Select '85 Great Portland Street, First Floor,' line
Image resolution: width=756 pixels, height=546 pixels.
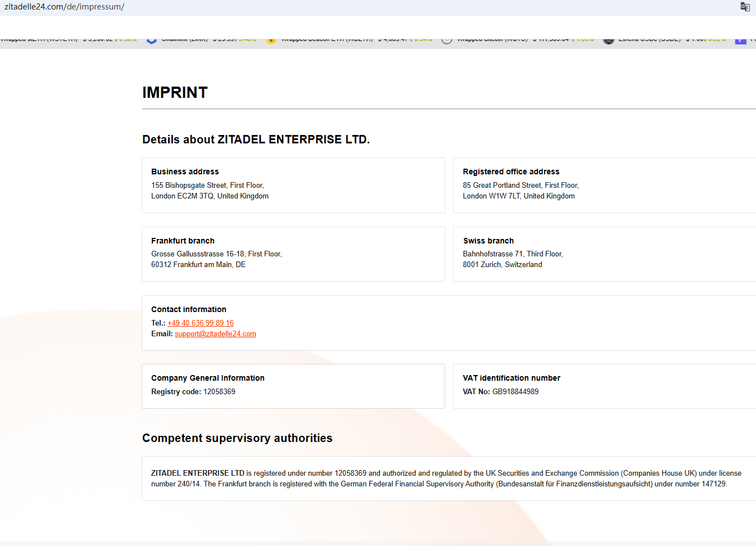[520, 185]
